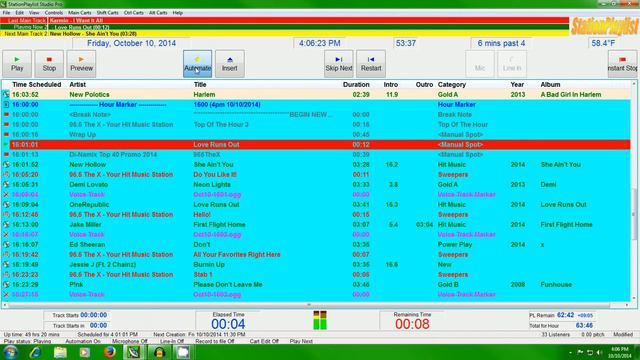Click the sweeper icon on Hello! row

(6, 215)
